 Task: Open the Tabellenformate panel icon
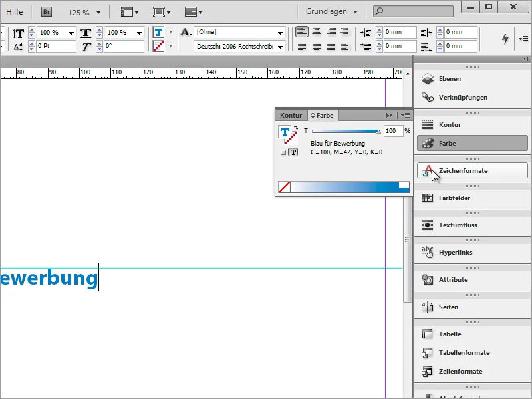coord(428,353)
